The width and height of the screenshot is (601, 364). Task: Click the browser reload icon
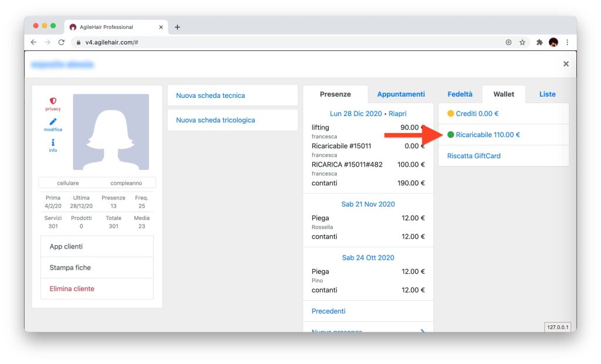(61, 42)
